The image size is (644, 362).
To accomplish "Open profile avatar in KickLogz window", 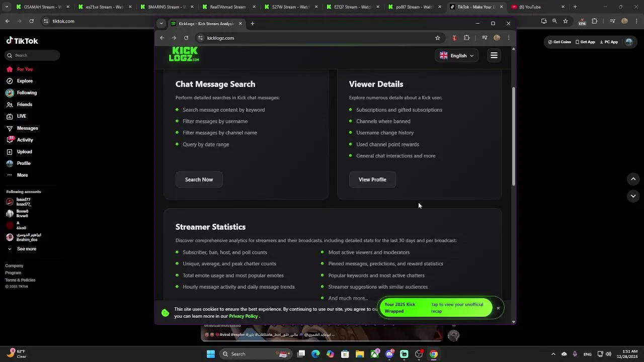I will [x=497, y=38].
